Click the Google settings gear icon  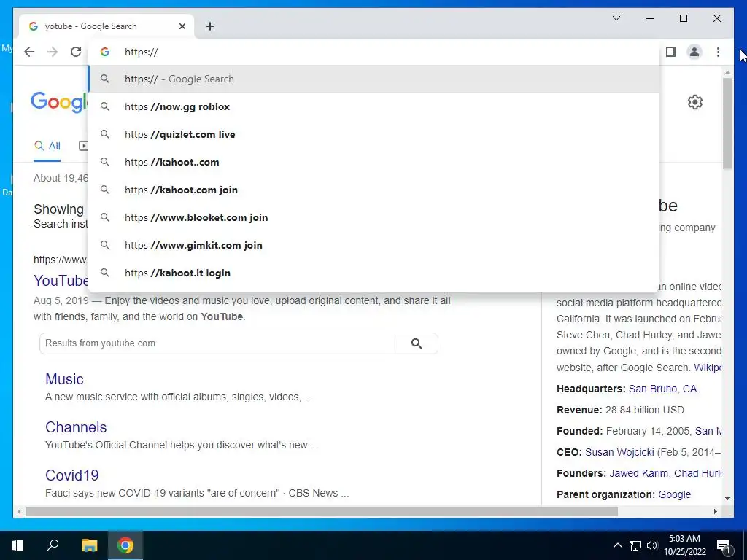(695, 102)
